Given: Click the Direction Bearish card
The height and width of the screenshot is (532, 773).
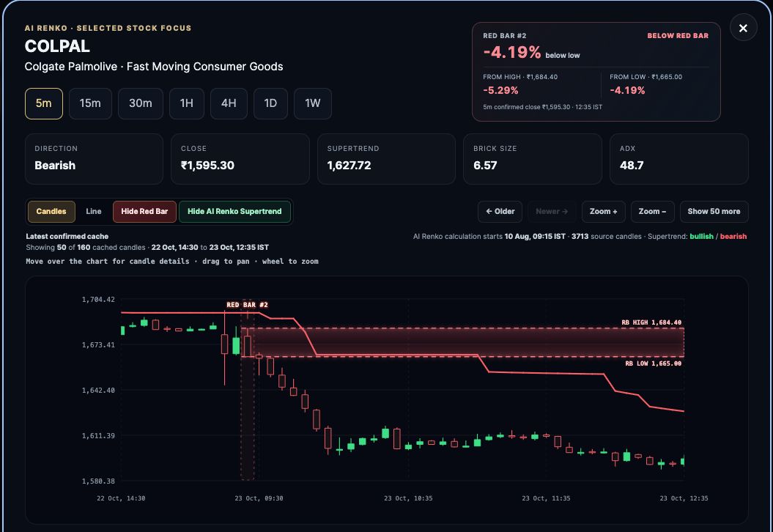Looking at the screenshot, I should coord(95,159).
